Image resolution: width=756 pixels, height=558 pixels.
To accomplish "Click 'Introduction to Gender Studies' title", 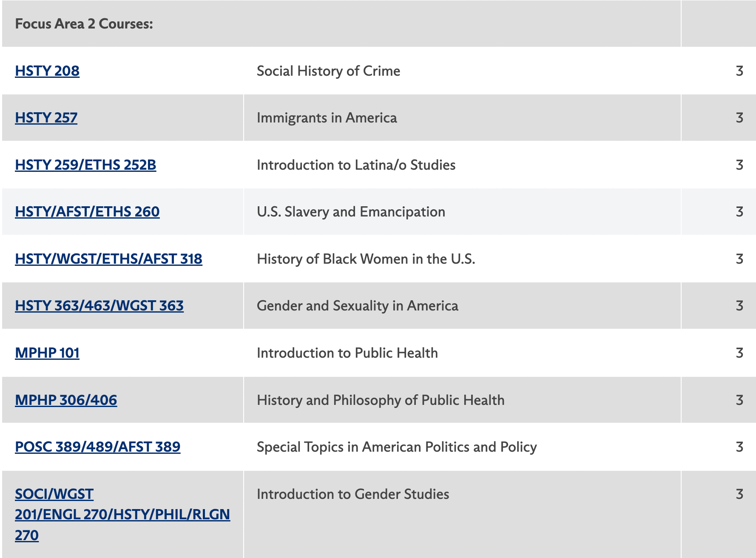I will pyautogui.click(x=353, y=494).
